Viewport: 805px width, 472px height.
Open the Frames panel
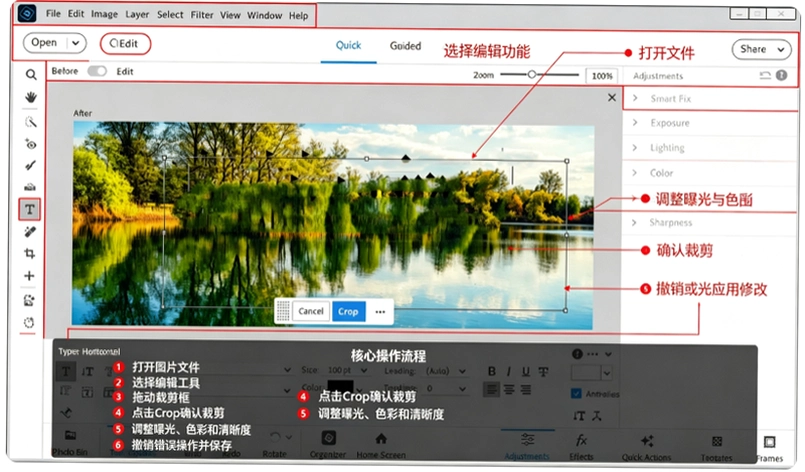tap(769, 449)
